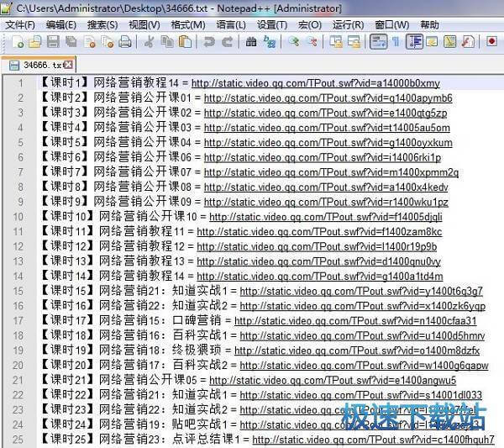
Task: Click the link ending vid=f14005djqli
Action: (x=326, y=217)
